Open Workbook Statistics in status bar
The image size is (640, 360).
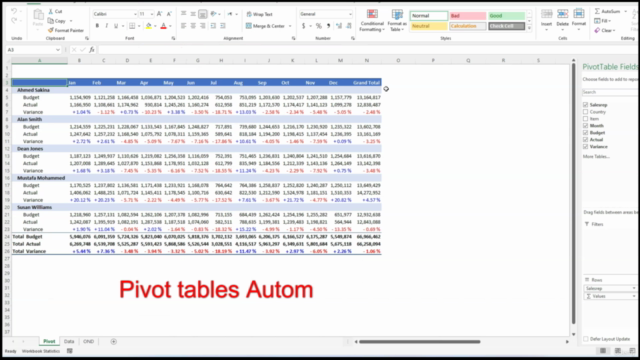pos(41,351)
